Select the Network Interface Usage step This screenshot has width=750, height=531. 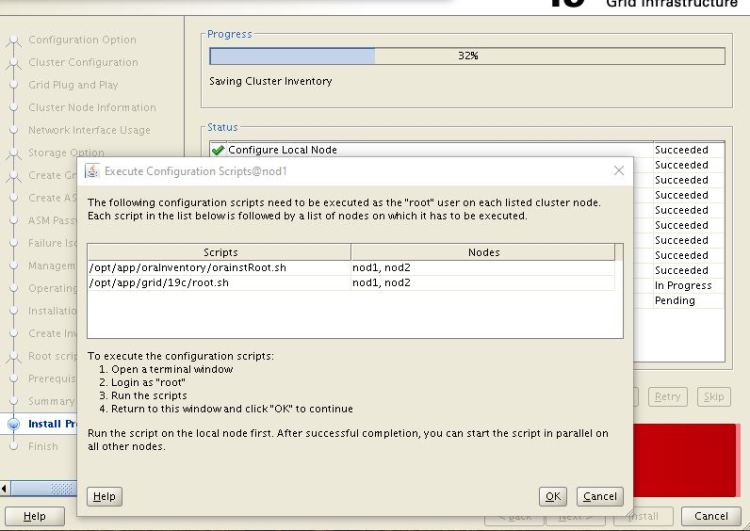pyautogui.click(x=89, y=130)
